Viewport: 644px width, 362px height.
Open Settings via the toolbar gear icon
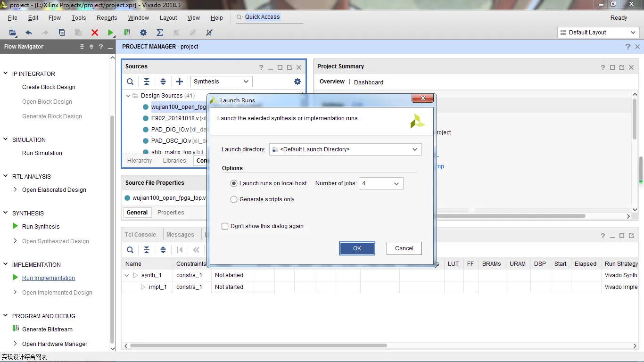tap(143, 33)
